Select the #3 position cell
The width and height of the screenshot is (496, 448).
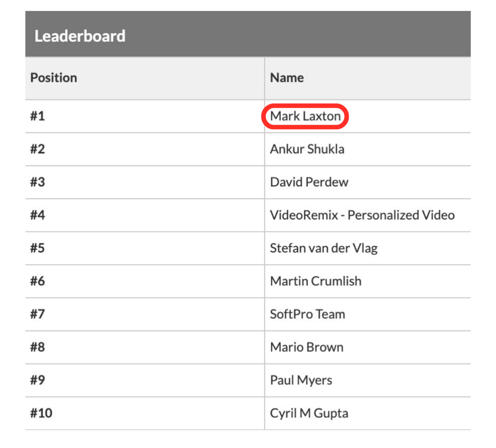pyautogui.click(x=38, y=182)
